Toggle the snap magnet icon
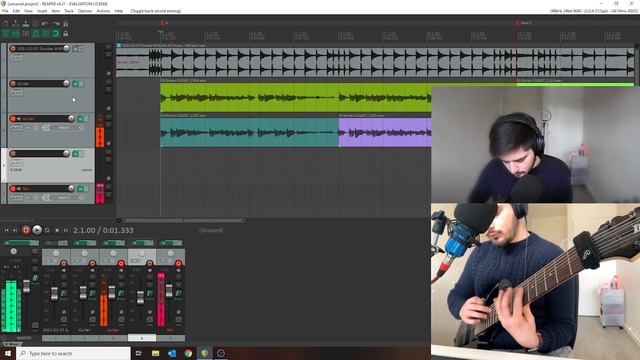The image size is (640, 360). point(56,33)
